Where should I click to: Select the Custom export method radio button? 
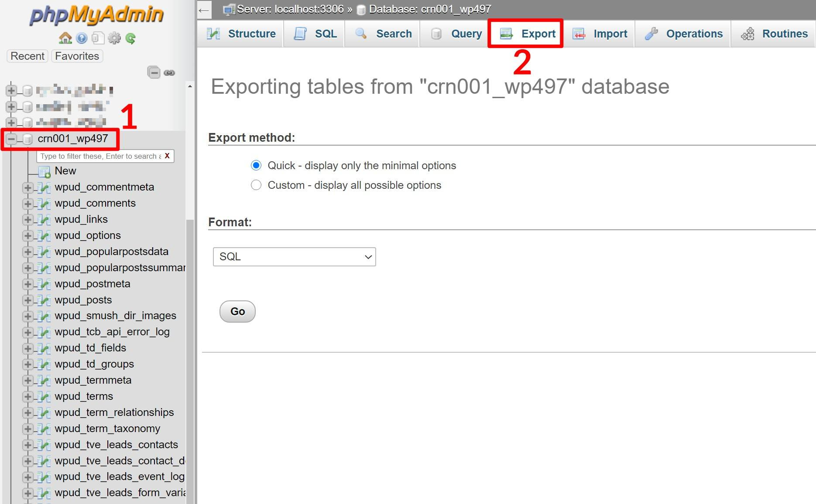[256, 185]
